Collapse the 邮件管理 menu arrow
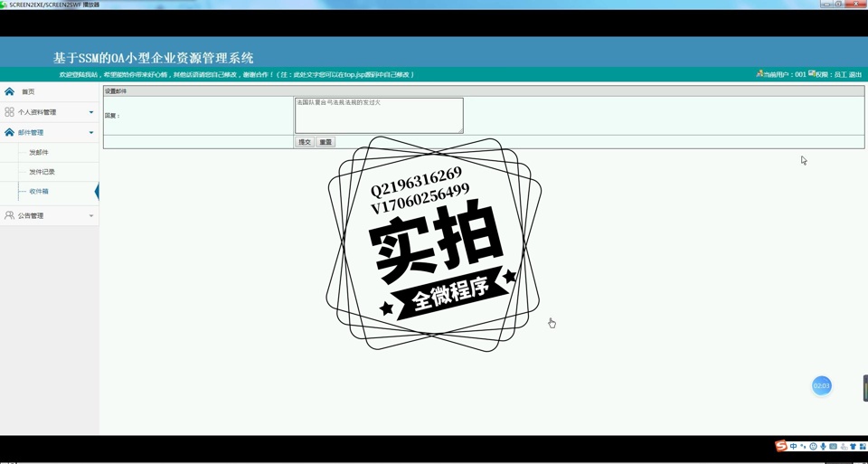The height and width of the screenshot is (464, 868). click(90, 133)
